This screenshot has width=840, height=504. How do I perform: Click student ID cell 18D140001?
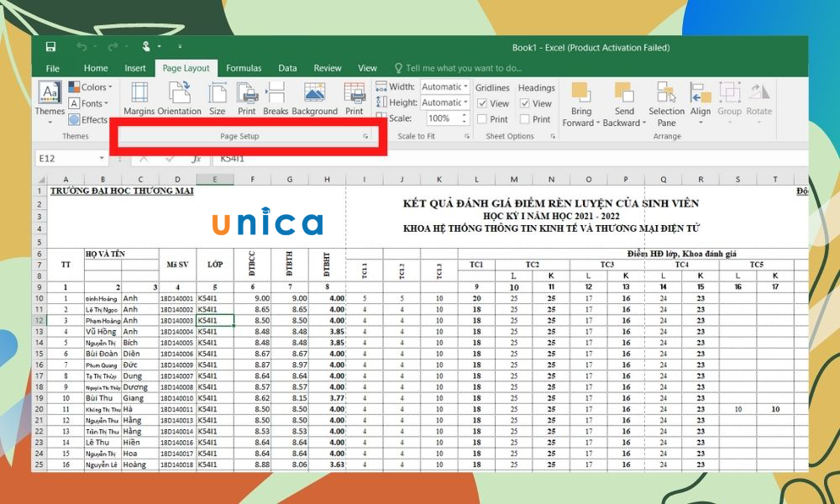tap(177, 298)
